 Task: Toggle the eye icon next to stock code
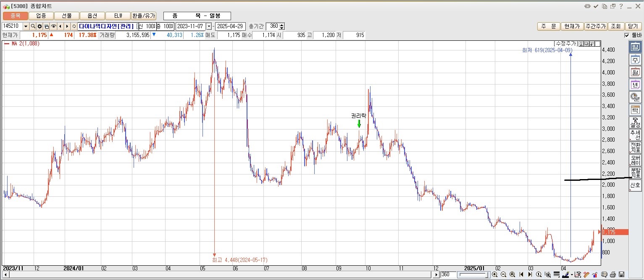[53, 26]
